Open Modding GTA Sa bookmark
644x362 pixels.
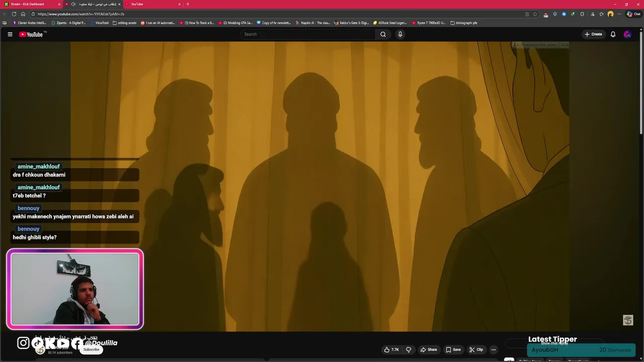tap(235, 23)
